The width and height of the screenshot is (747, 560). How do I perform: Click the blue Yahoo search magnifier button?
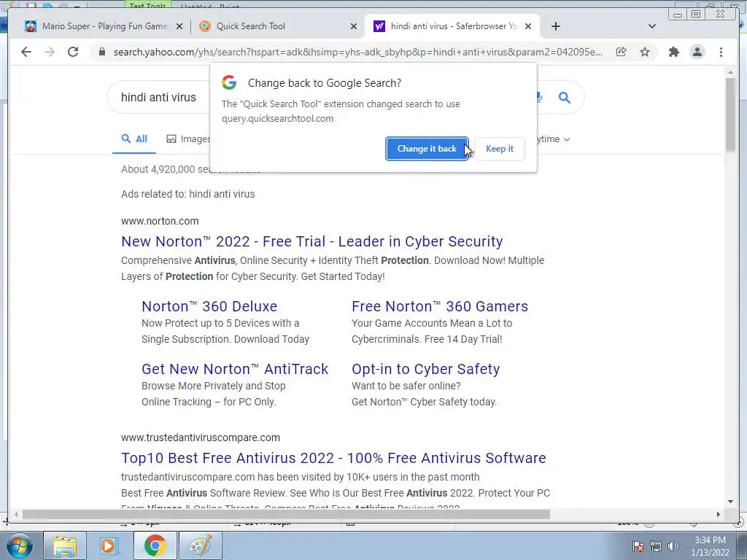tap(565, 98)
